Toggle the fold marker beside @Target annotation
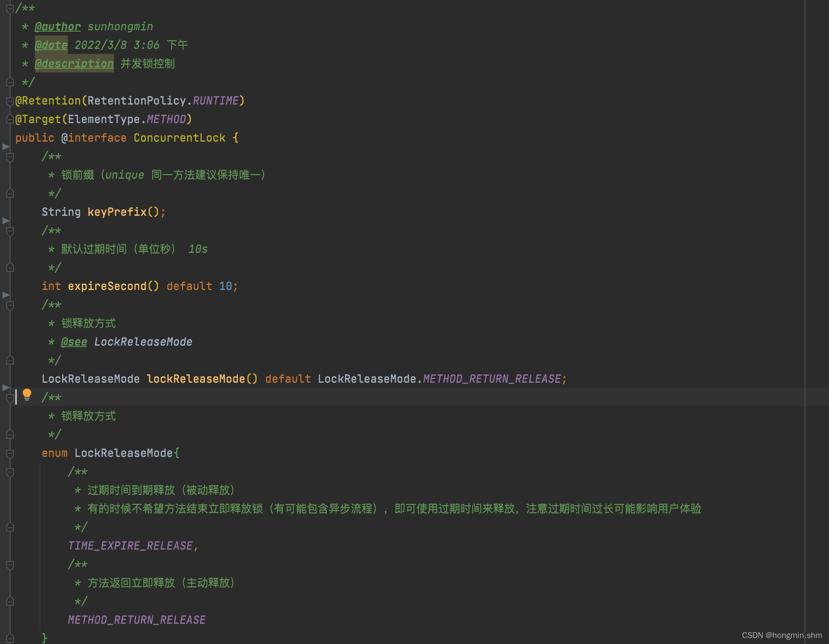Screen dimensions: 829x644 click(x=10, y=119)
